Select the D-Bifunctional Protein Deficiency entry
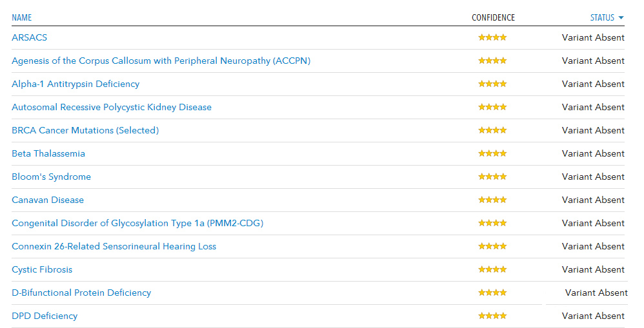This screenshot has width=644, height=328. 81,293
